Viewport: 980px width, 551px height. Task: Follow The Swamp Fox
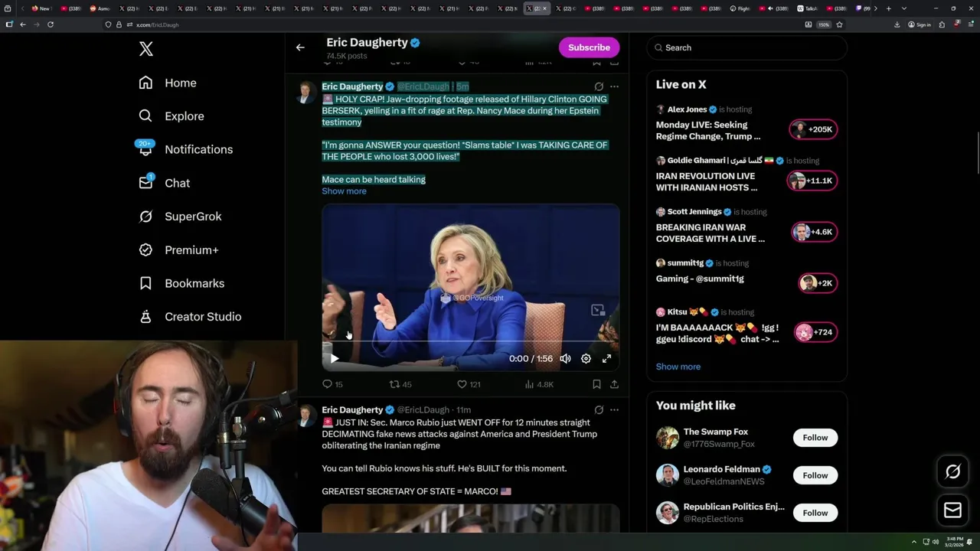tap(815, 438)
